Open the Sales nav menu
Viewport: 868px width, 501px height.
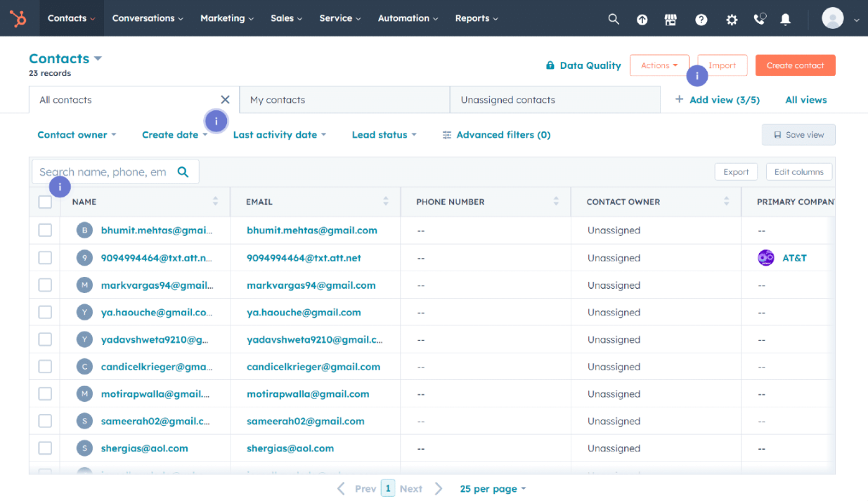(287, 18)
